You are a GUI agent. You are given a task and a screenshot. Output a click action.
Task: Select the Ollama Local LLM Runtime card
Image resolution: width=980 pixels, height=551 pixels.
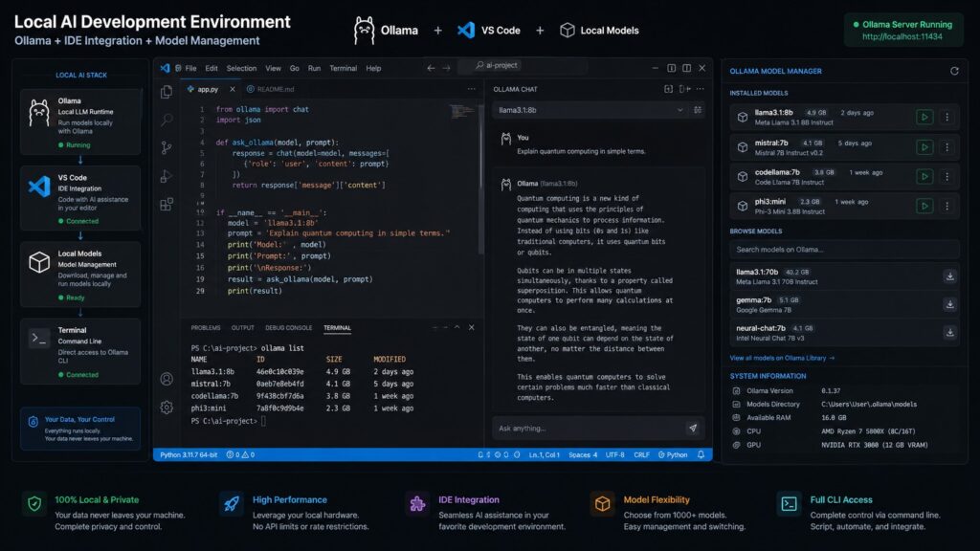pyautogui.click(x=80, y=121)
